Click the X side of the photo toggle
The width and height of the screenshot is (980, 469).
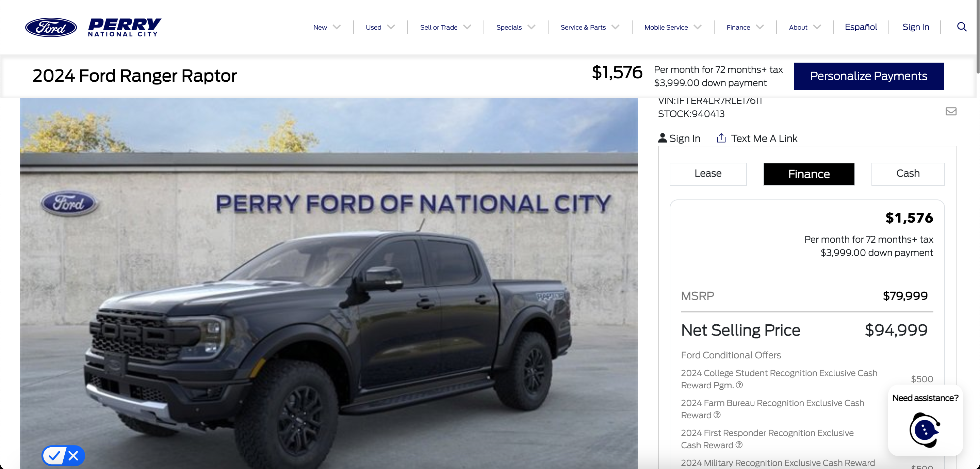coord(73,455)
